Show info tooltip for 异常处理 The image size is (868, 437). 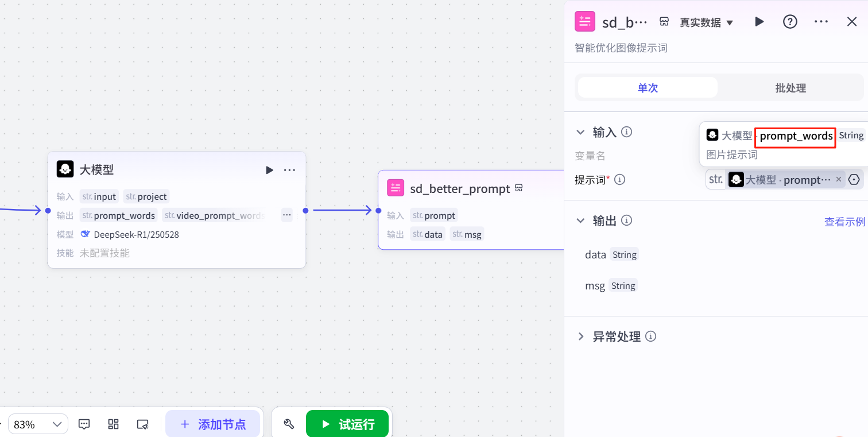point(650,337)
